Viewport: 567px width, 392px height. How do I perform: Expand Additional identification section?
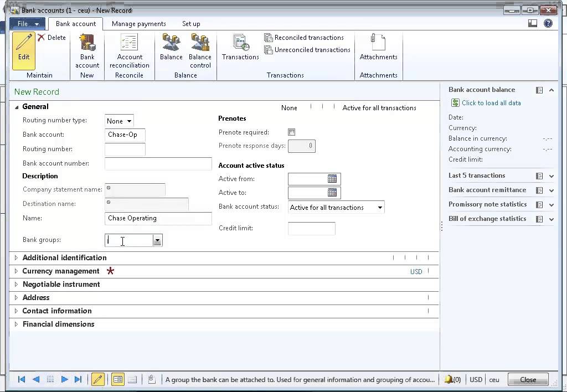point(16,258)
